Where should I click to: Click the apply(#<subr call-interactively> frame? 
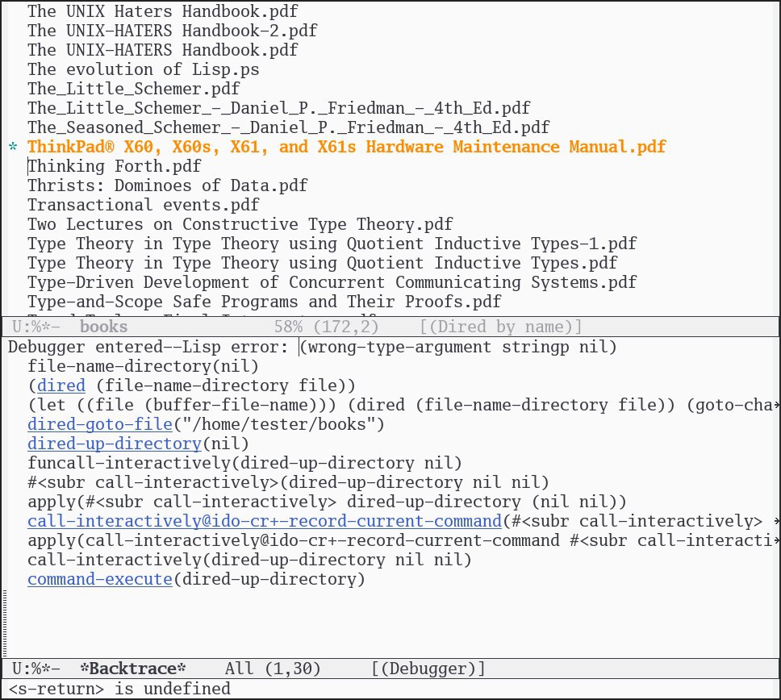point(328,502)
